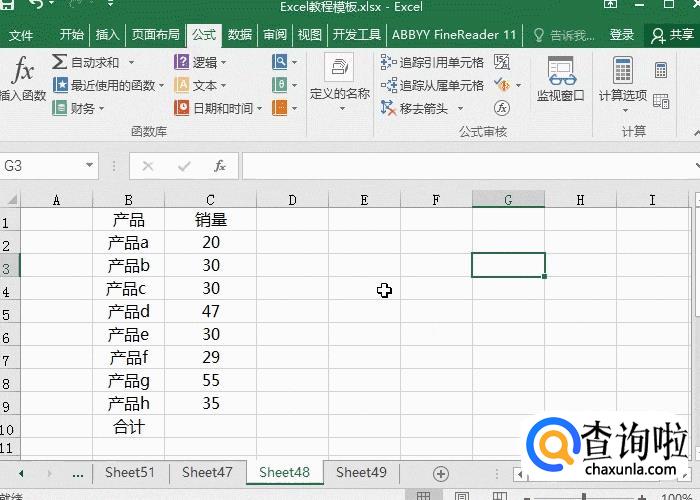Expand the Date and Time dropdown arrow
This screenshot has height=500, width=700.
(x=259, y=108)
